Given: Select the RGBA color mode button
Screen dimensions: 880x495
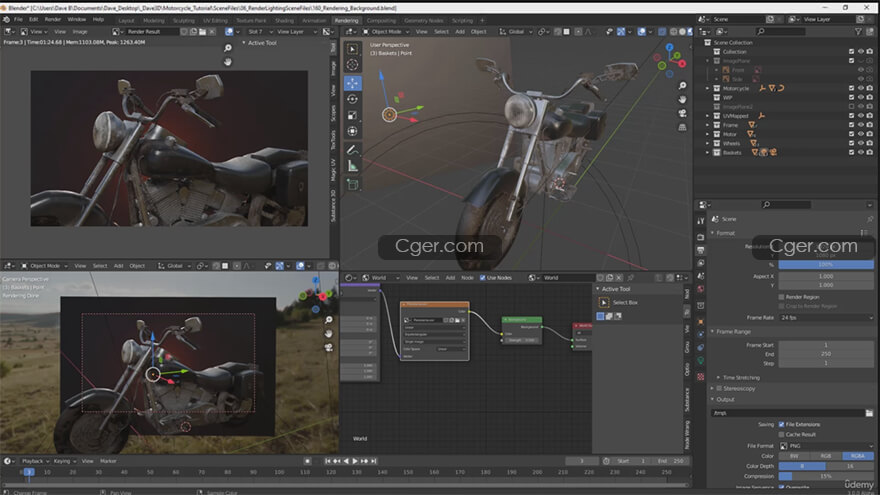Looking at the screenshot, I should tap(858, 456).
